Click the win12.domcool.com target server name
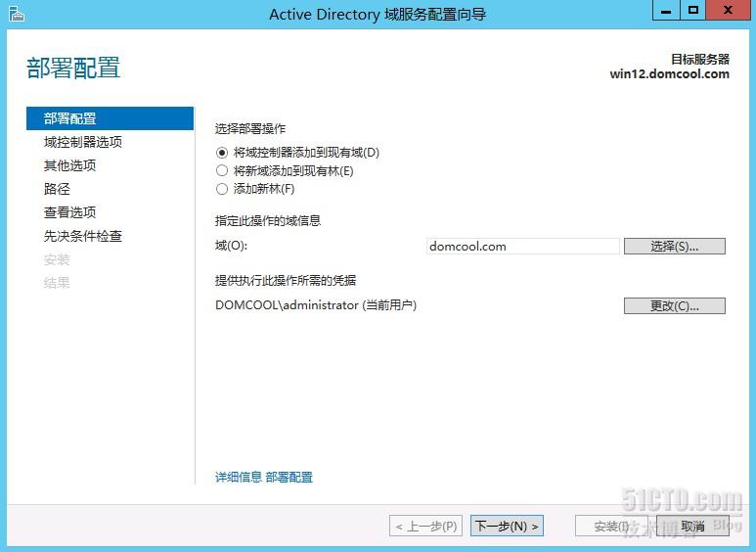756x552 pixels. click(669, 74)
